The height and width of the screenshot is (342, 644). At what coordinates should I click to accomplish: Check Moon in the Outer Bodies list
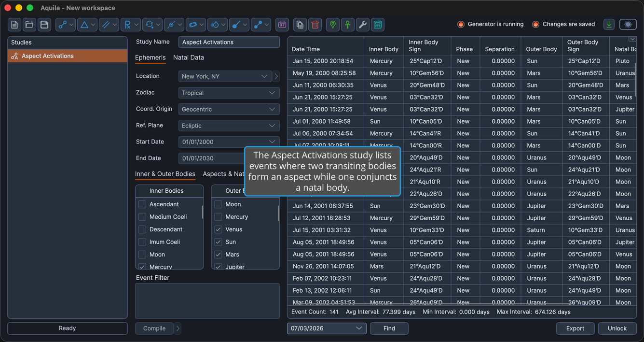point(218,204)
